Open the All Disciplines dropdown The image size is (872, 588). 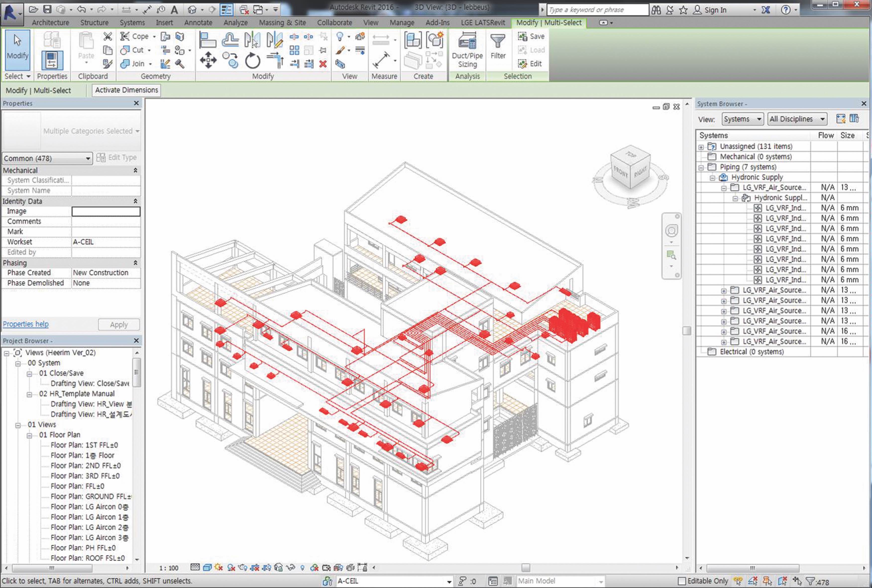click(x=797, y=119)
